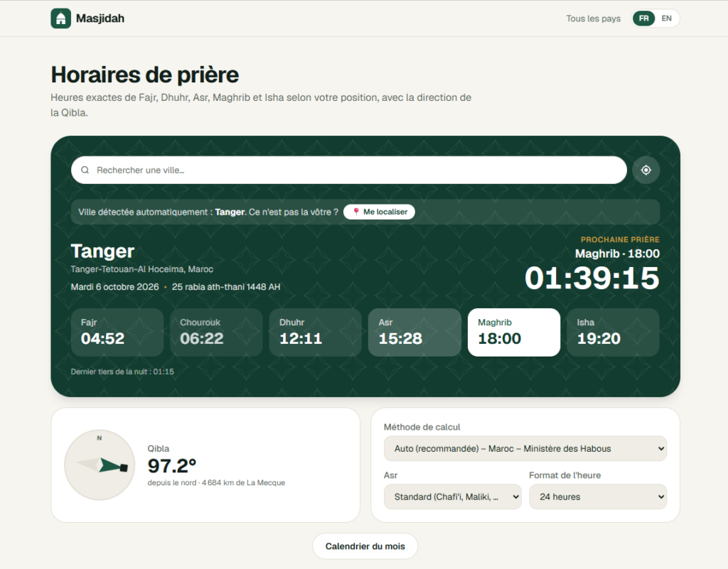The image size is (728, 569).
Task: Select the Chourouk 06:22 card
Action: tap(216, 332)
